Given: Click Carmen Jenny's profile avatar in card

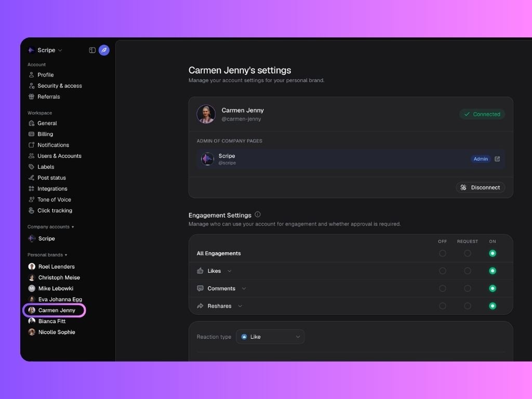Looking at the screenshot, I should click(x=206, y=114).
